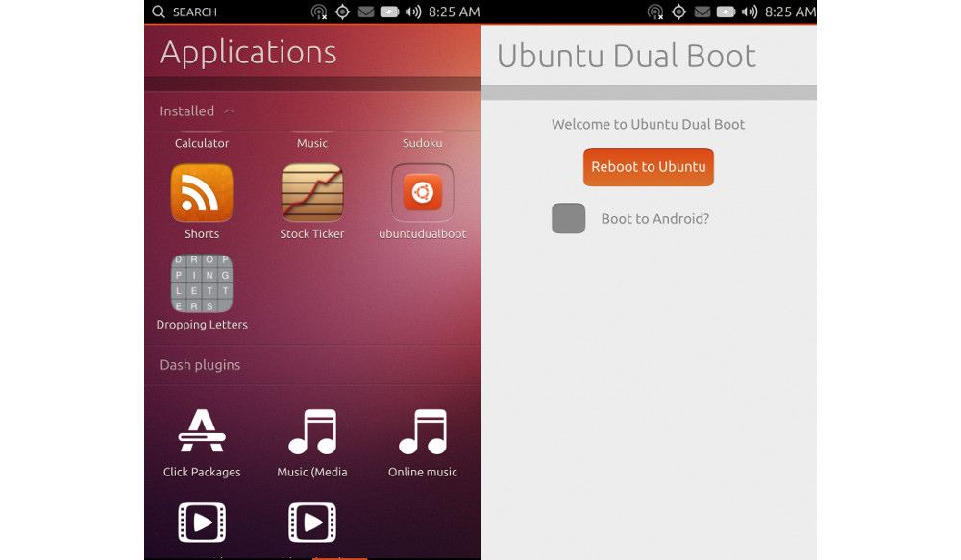Open the Music (Media) dash plugin
The height and width of the screenshot is (560, 961).
click(x=311, y=432)
